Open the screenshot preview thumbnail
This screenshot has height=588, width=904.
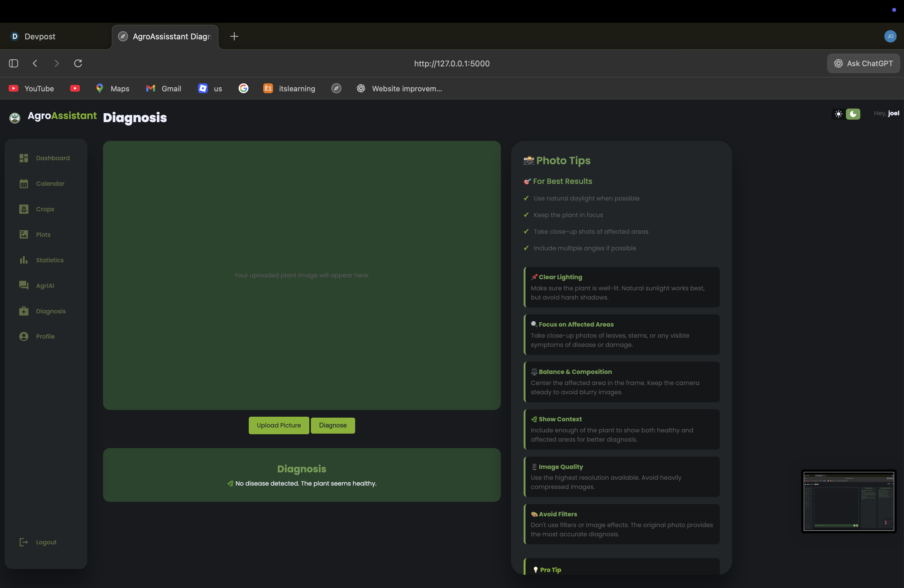(849, 501)
